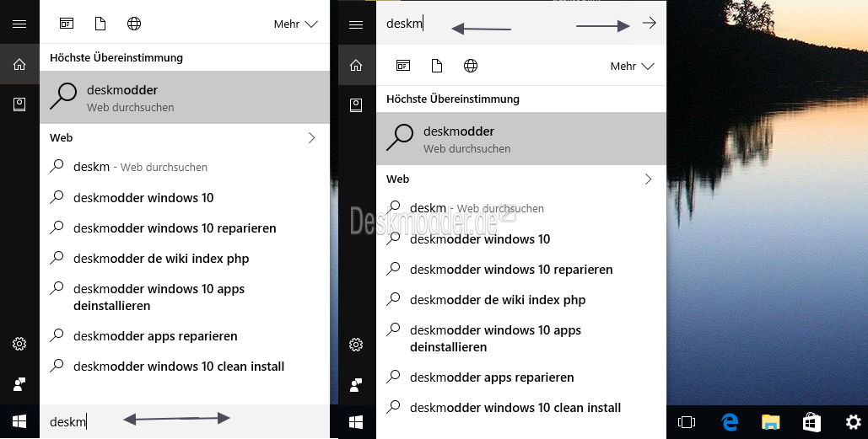The height and width of the screenshot is (439, 868).
Task: Choose 'deskmodder windows 10 apps deinstallieren' in the left panel
Action: coord(185,297)
